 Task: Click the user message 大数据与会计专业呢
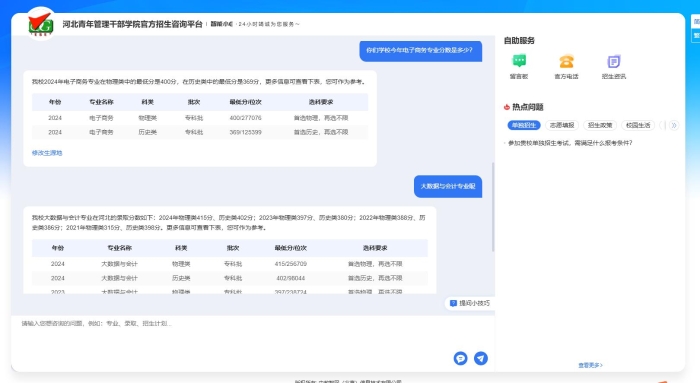pyautogui.click(x=448, y=186)
